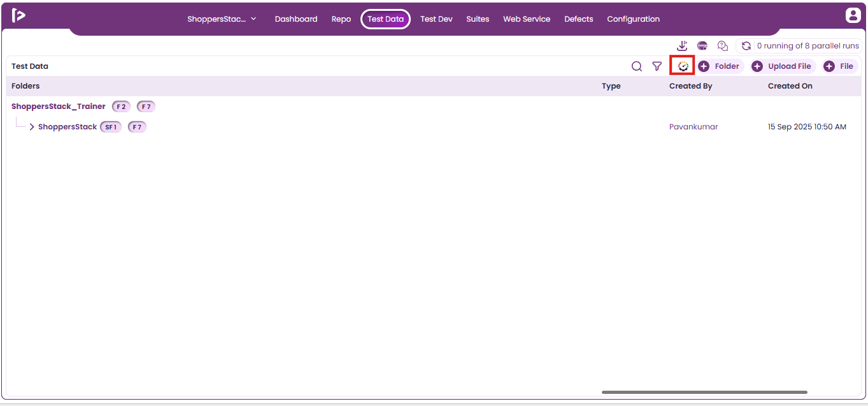Open the striped globe icon
Screen dimensions: 868x406
pos(702,46)
